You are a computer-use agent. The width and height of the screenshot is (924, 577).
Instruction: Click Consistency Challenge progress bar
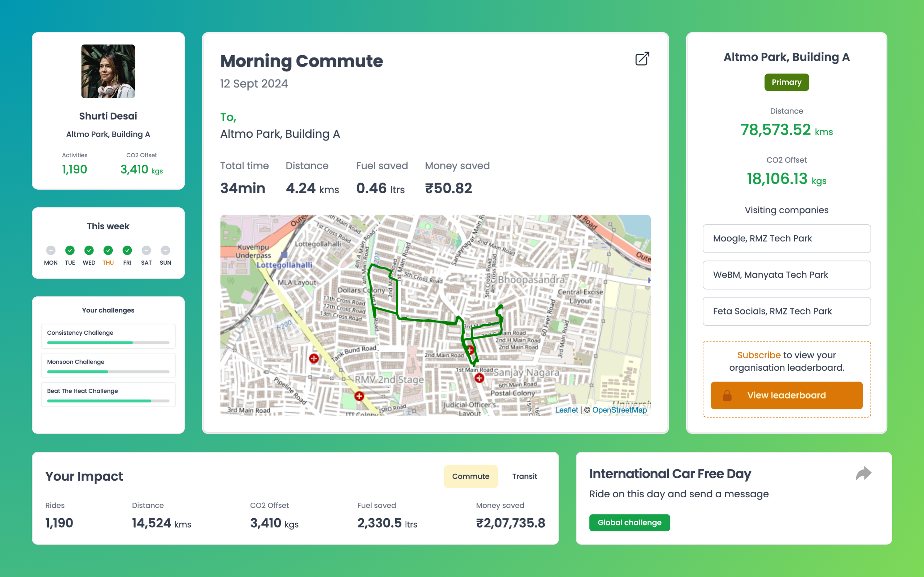(108, 343)
